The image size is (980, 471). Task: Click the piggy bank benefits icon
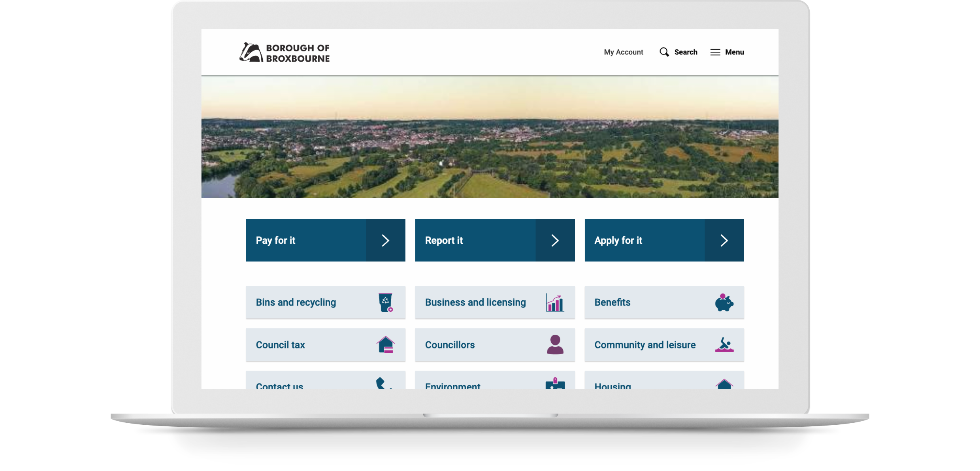tap(724, 303)
